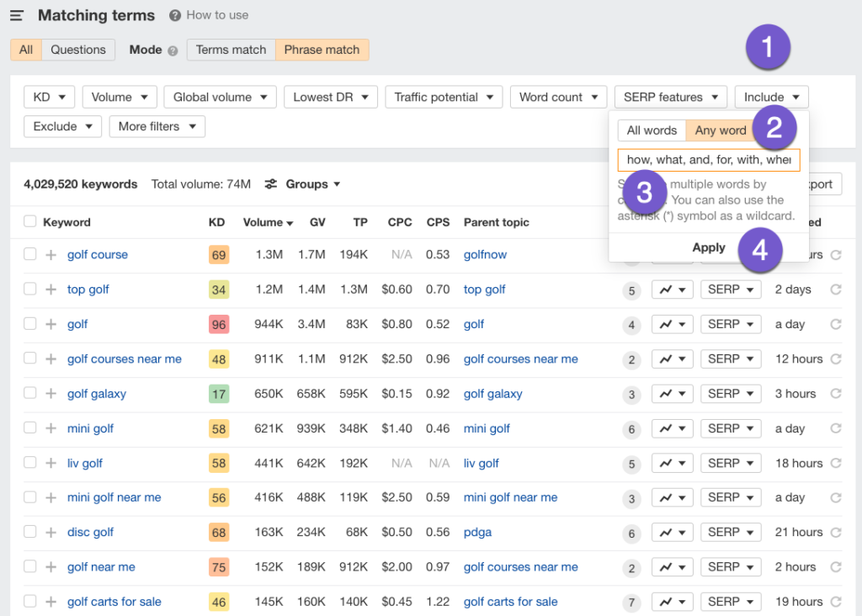Open trend chart for top golf row

click(673, 289)
